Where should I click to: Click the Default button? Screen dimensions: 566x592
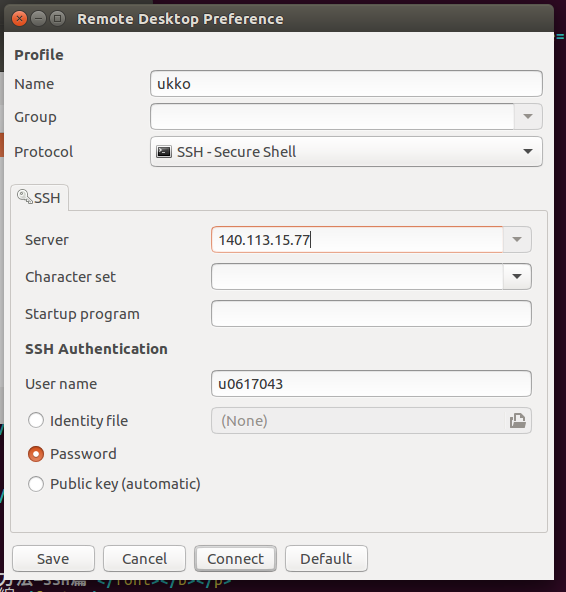(x=326, y=558)
